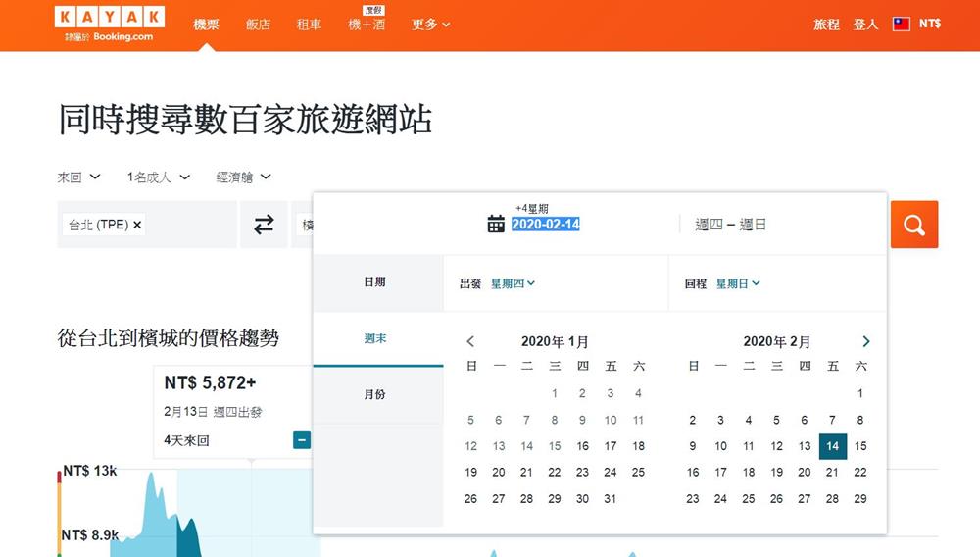Switch to the 月份 tab

pos(374,394)
